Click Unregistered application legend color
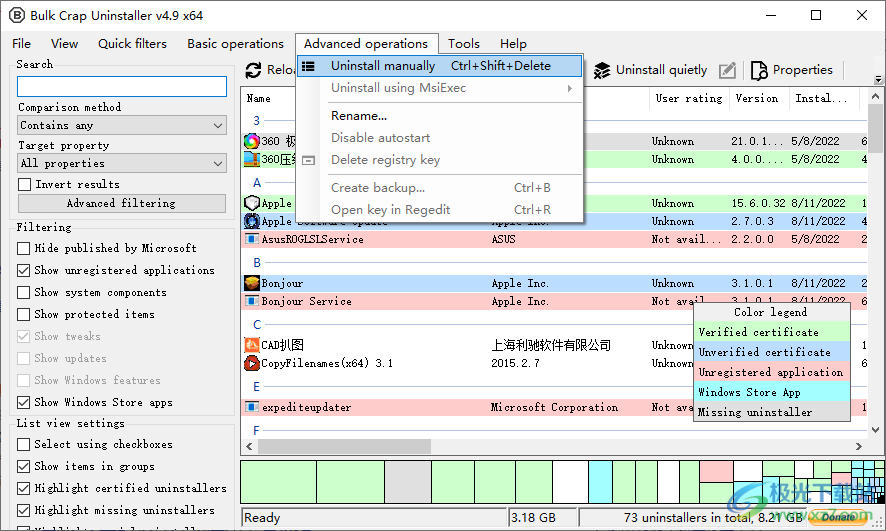This screenshot has width=886, height=531. click(x=772, y=372)
